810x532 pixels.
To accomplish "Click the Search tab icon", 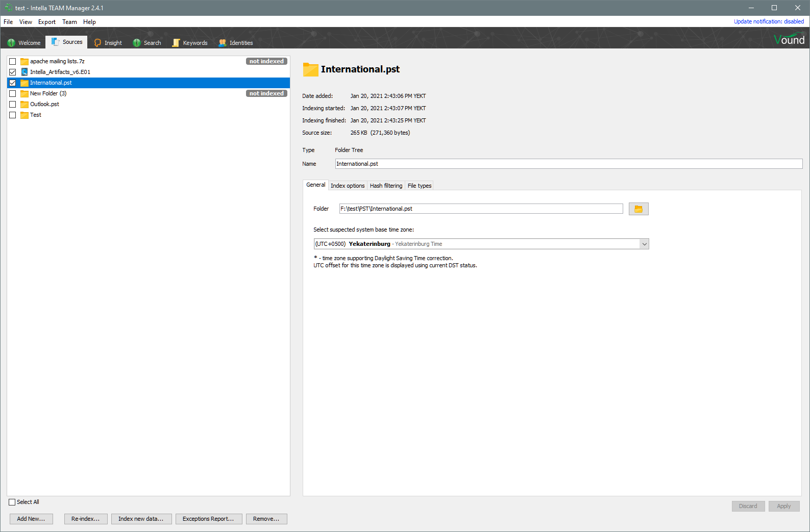I will click(137, 43).
